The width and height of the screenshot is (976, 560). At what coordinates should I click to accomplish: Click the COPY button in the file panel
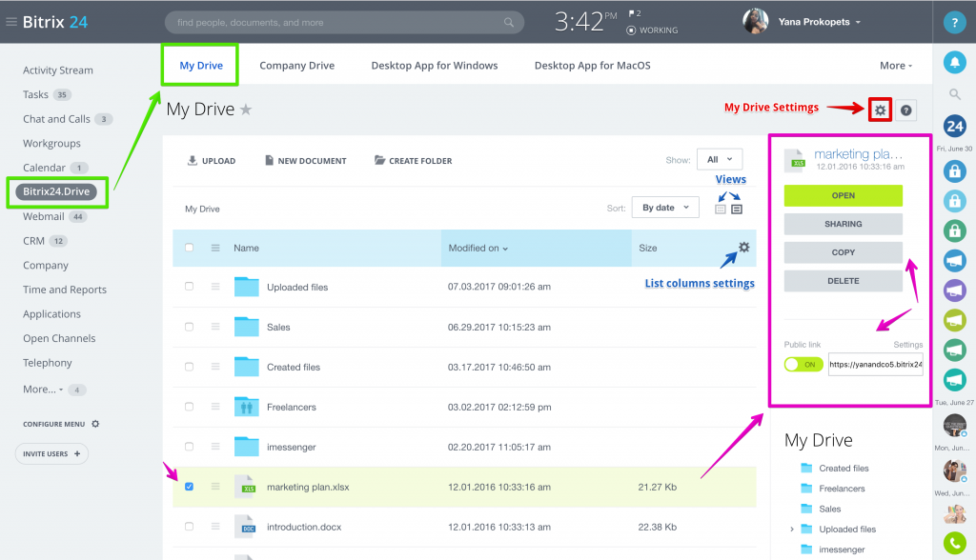(843, 252)
